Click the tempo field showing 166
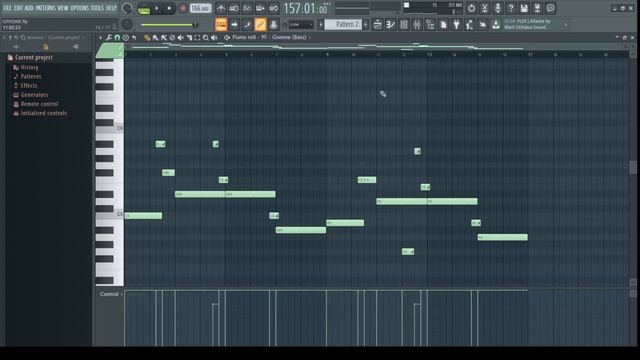Viewport: 640px width, 360px height. click(200, 8)
